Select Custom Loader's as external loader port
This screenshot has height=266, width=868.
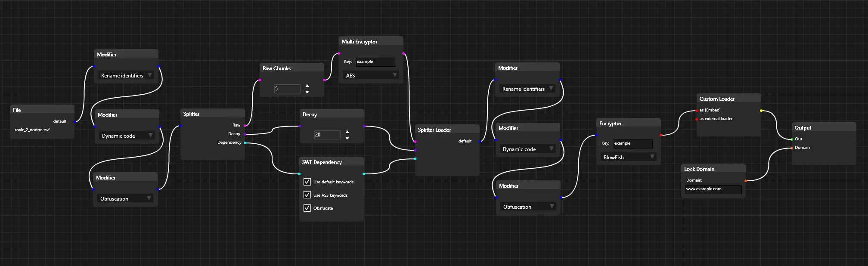[x=697, y=119]
